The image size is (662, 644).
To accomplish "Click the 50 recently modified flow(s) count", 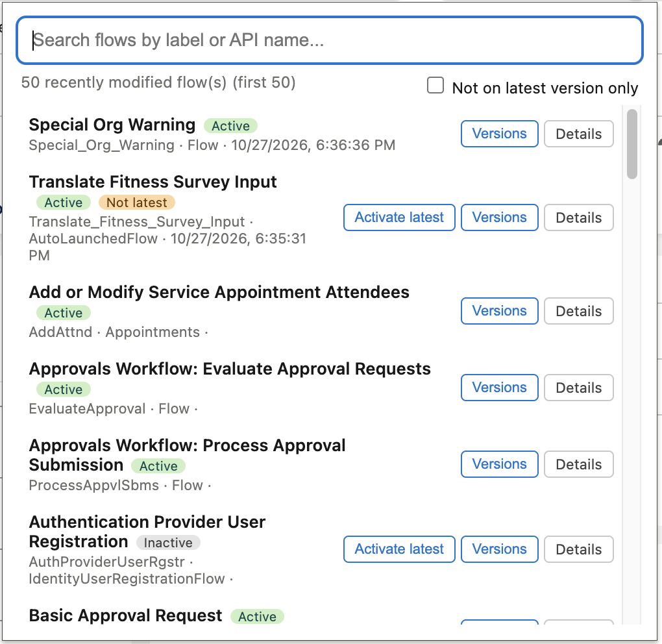I will coord(158,82).
